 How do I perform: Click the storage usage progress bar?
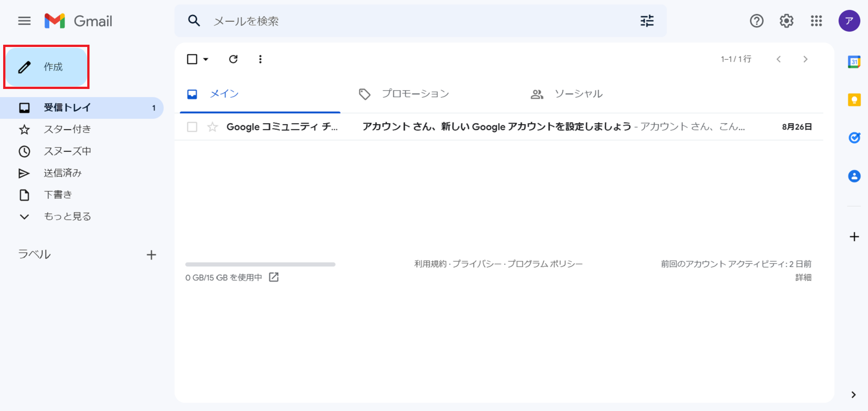pos(260,264)
